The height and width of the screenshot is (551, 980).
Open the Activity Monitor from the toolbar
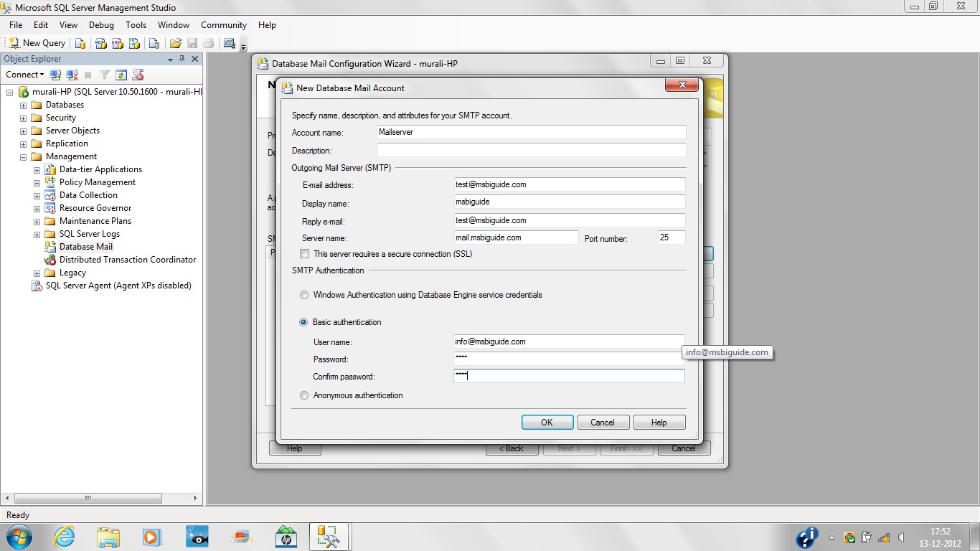point(228,43)
